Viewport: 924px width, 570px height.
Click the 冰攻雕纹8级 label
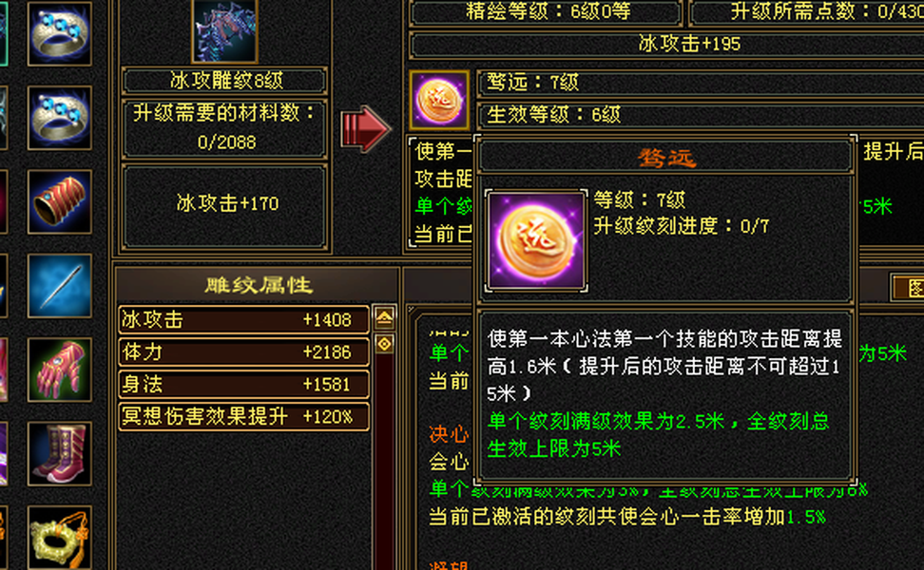[224, 80]
